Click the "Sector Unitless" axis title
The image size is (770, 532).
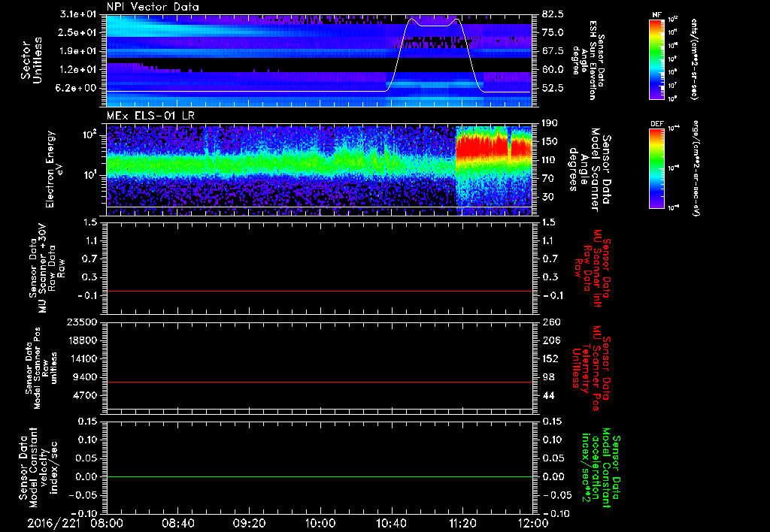[x=32, y=60]
